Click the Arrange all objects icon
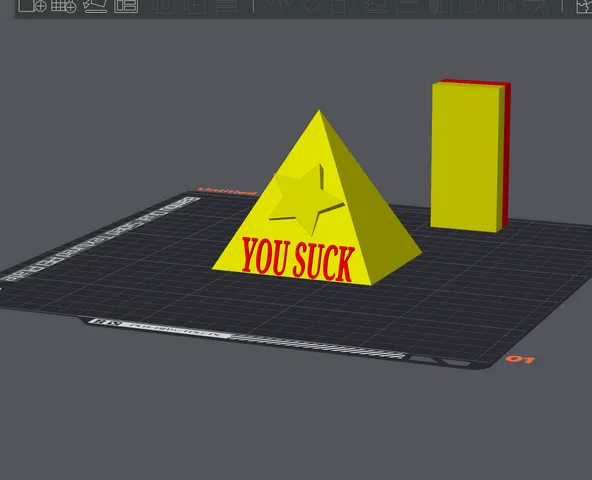The width and height of the screenshot is (592, 480). 126,6
